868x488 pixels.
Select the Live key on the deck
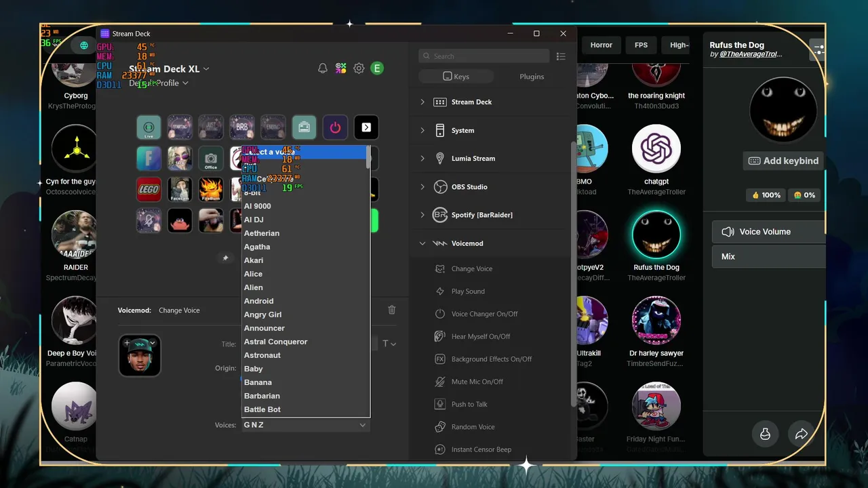(149, 127)
